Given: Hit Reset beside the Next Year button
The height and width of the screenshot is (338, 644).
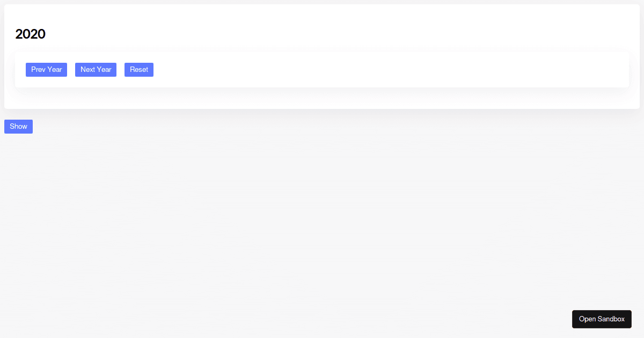Looking at the screenshot, I should [139, 70].
